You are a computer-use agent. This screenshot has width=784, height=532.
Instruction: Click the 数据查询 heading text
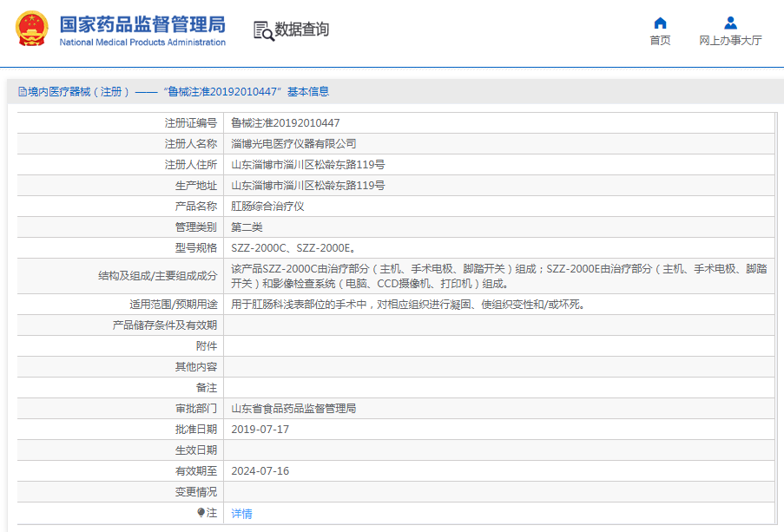point(302,30)
